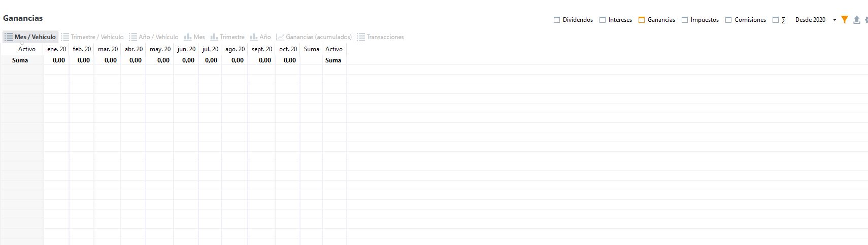Viewport: 868px width, 245px height.
Task: Select the 0,00 cell under feb. 20
Action: tap(82, 60)
